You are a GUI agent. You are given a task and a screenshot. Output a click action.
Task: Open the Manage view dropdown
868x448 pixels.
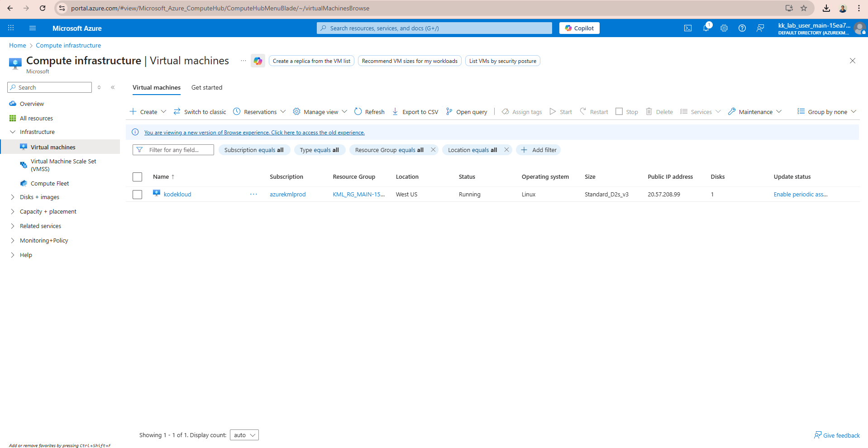pyautogui.click(x=320, y=112)
